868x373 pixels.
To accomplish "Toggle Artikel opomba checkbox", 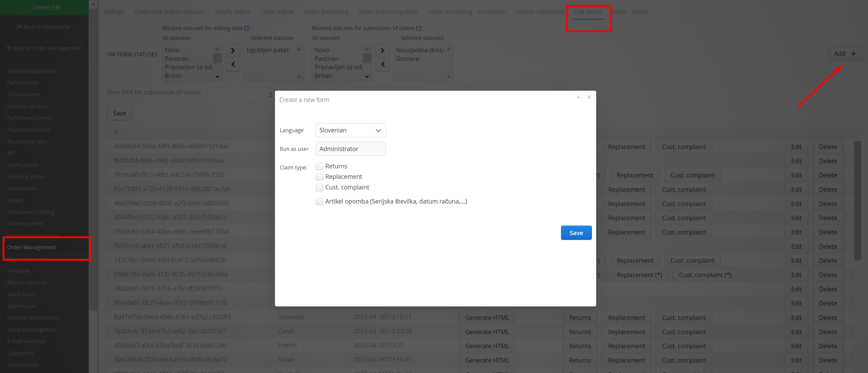I will click(319, 201).
